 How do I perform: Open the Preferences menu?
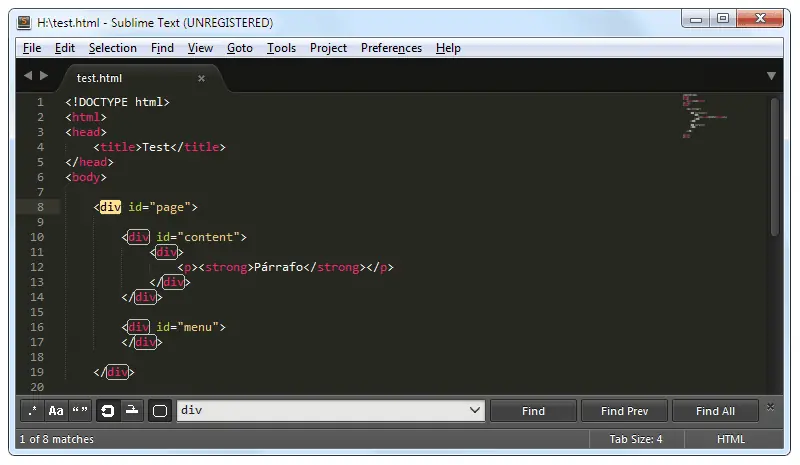[x=391, y=48]
